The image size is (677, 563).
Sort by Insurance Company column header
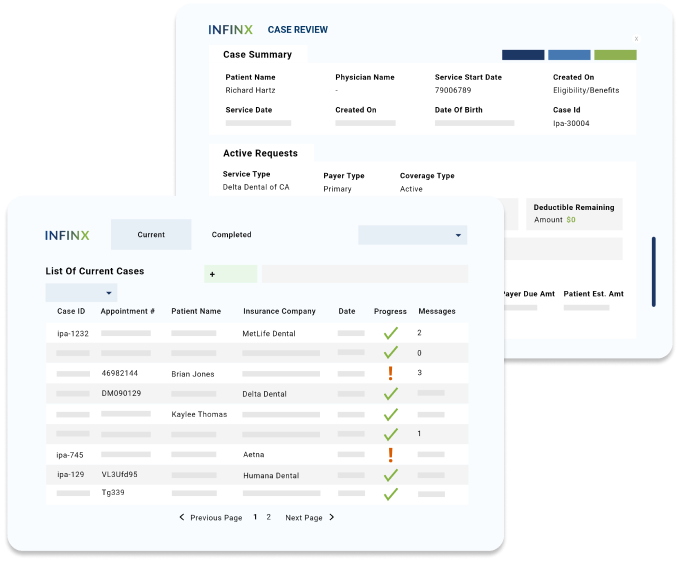279,311
